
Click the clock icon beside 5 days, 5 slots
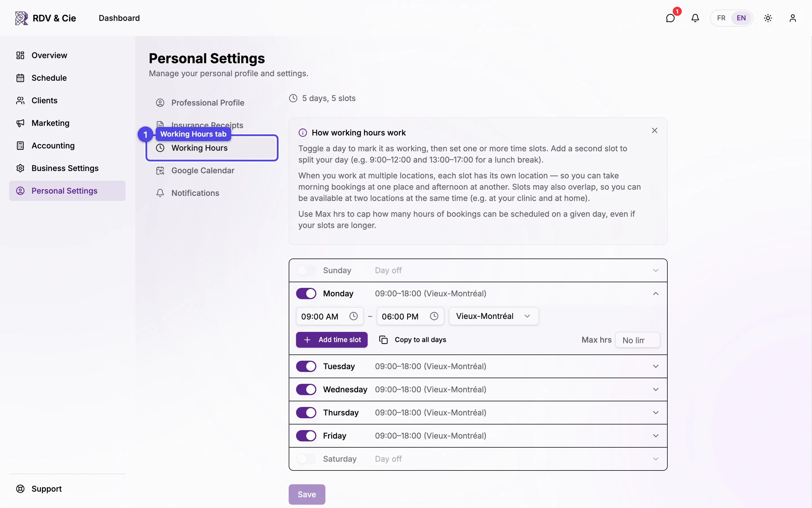coord(293,98)
